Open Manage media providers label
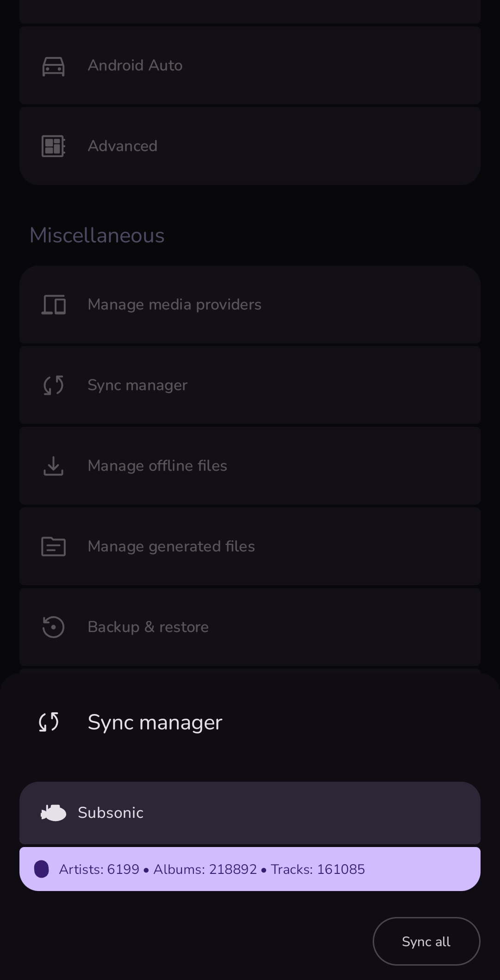The height and width of the screenshot is (980, 500). click(x=175, y=305)
